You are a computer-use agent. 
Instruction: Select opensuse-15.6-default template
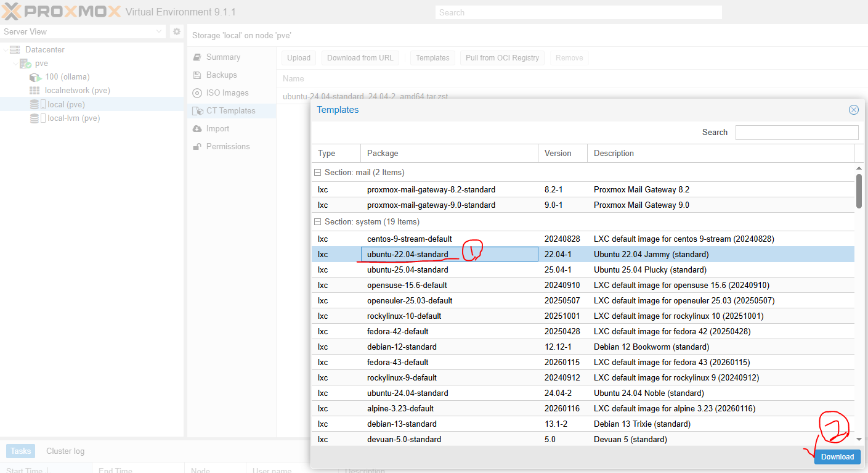pyautogui.click(x=583, y=285)
